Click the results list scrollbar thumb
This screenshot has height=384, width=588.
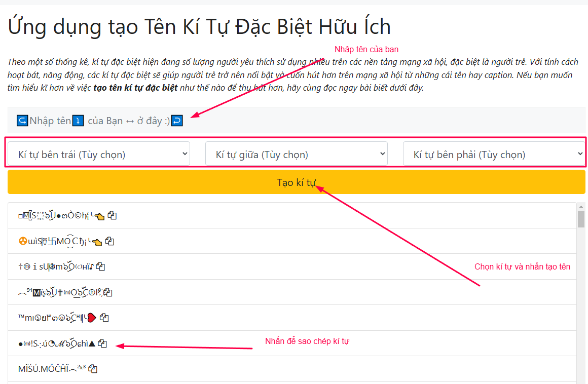[x=581, y=219]
